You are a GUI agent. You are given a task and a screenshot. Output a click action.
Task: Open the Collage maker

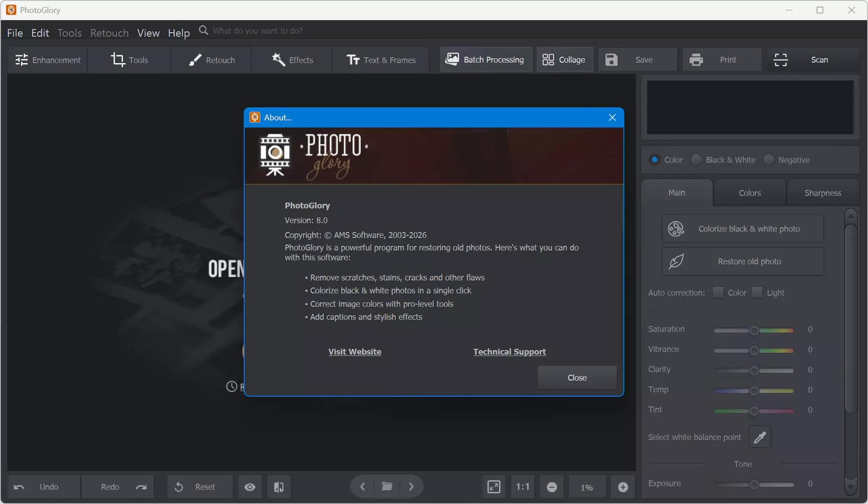[x=565, y=60]
